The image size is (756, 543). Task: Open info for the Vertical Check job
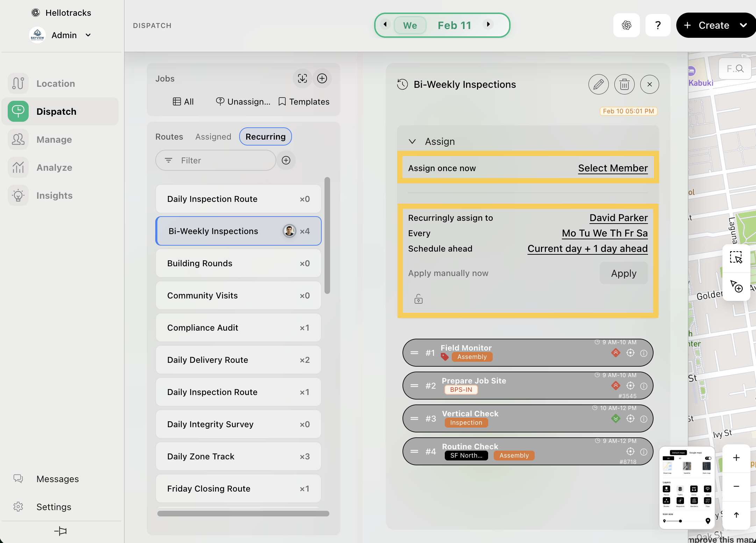643,419
